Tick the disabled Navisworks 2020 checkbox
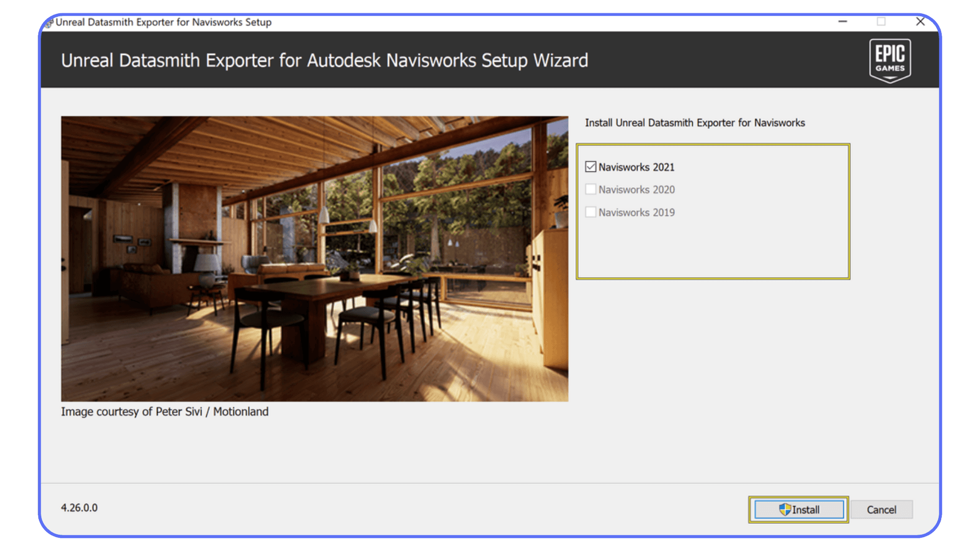980x551 pixels. [x=591, y=189]
